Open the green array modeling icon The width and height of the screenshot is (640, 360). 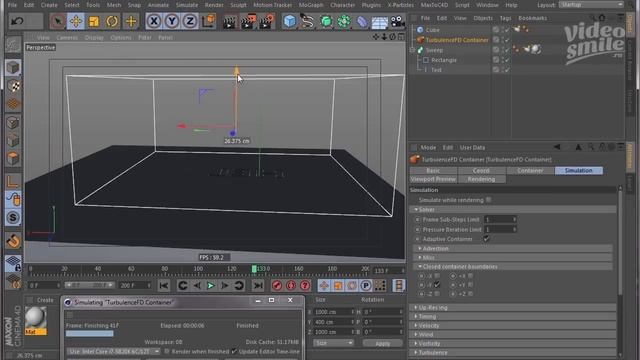344,21
